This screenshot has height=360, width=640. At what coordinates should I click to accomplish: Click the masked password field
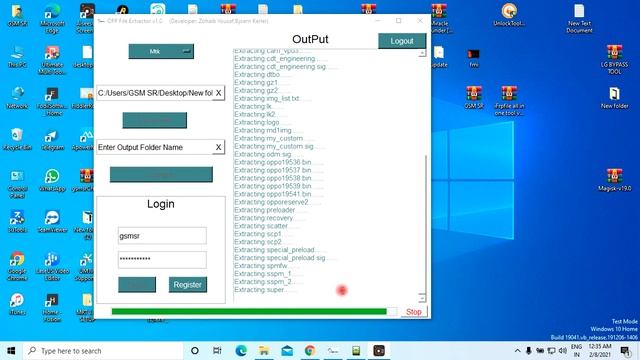[162, 260]
